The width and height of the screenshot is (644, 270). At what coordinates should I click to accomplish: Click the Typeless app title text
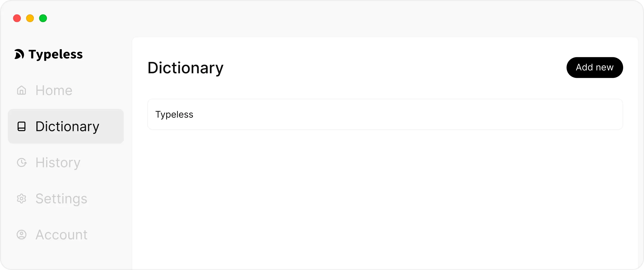point(55,54)
